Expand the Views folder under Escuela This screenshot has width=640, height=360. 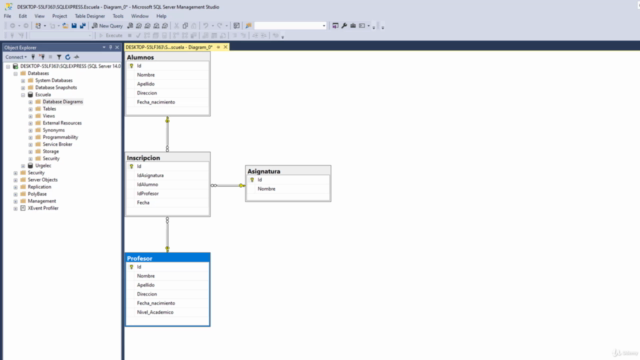click(x=30, y=116)
